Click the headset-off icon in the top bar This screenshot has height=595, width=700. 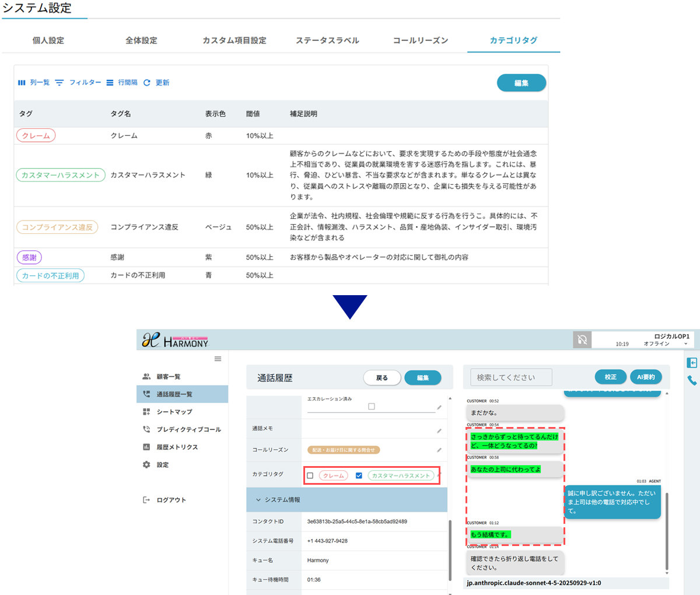click(x=582, y=340)
